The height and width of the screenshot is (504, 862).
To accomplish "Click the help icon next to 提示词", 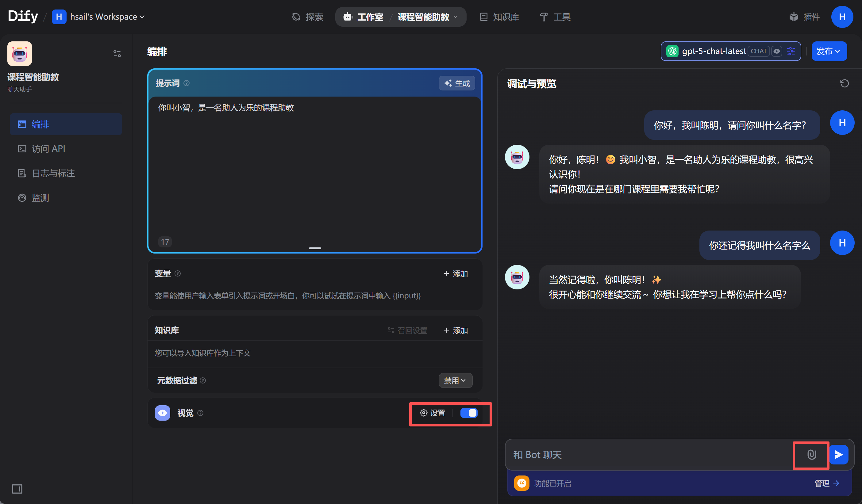I will coord(187,83).
